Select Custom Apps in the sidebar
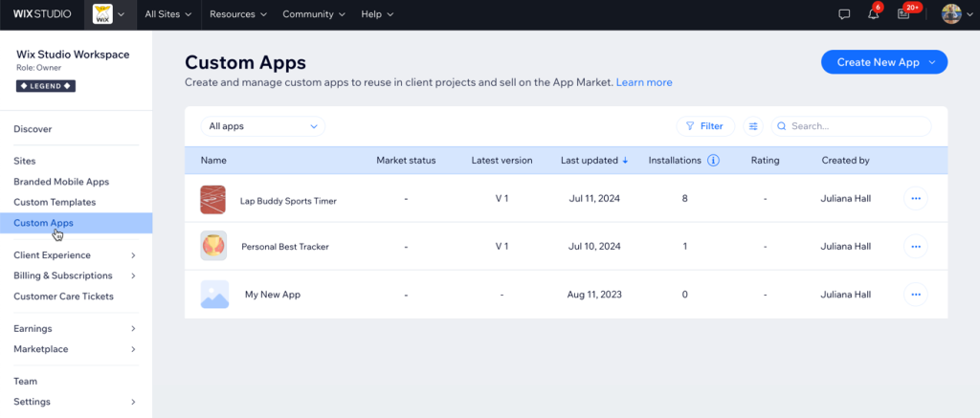This screenshot has height=418, width=980. coord(77,223)
